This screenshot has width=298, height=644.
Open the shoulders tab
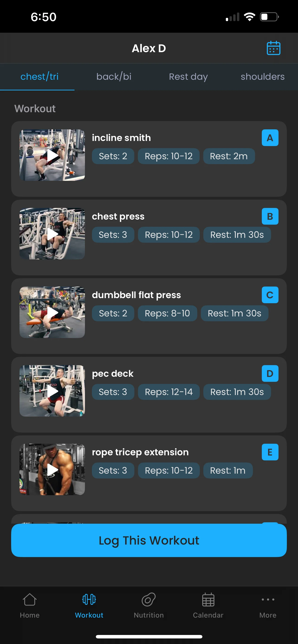point(262,77)
